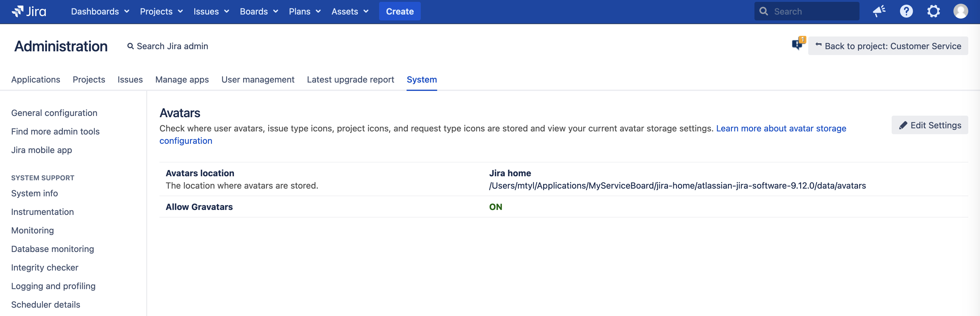Viewport: 980px width, 316px height.
Task: Click the Create button
Action: point(400,11)
